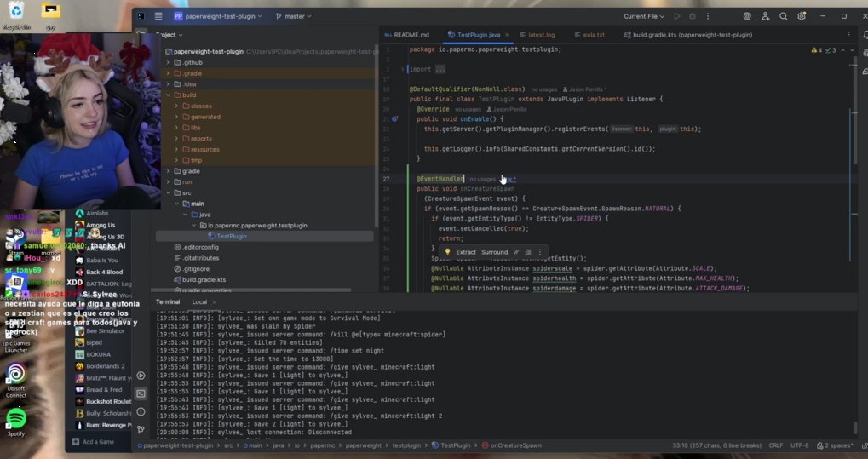The image size is (868, 459).
Task: Close the Local terminal tab
Action: click(x=215, y=302)
